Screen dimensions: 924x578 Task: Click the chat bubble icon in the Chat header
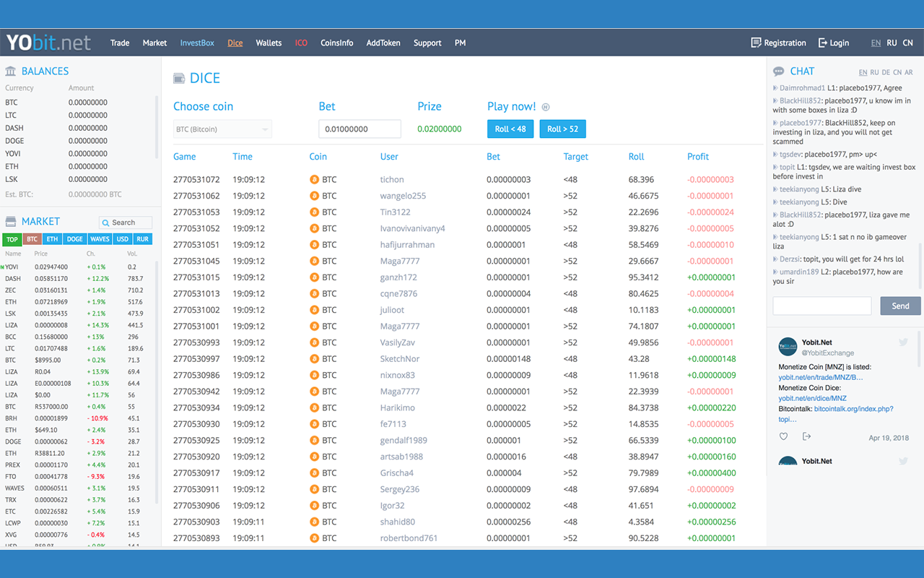pyautogui.click(x=778, y=71)
